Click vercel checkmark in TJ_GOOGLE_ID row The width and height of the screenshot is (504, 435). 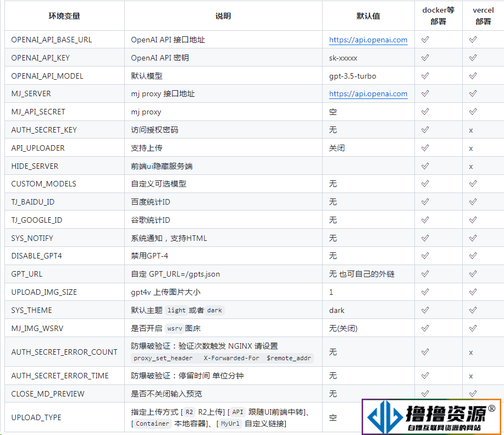473,220
